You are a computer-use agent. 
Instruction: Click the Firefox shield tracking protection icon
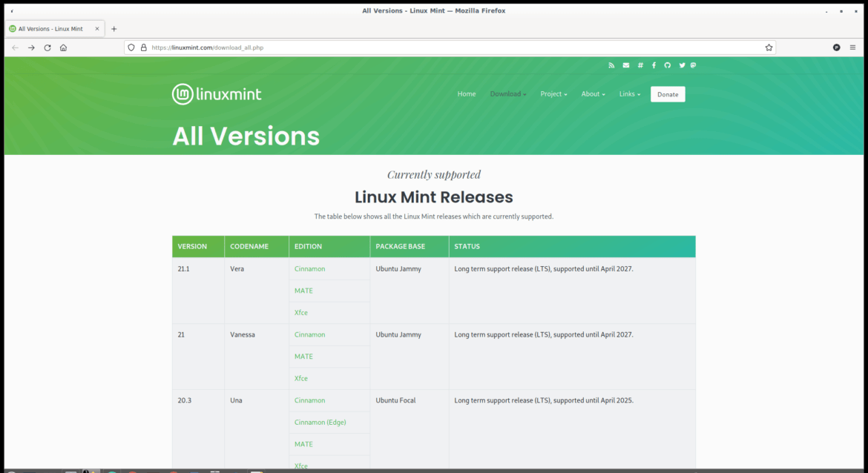coord(131,47)
